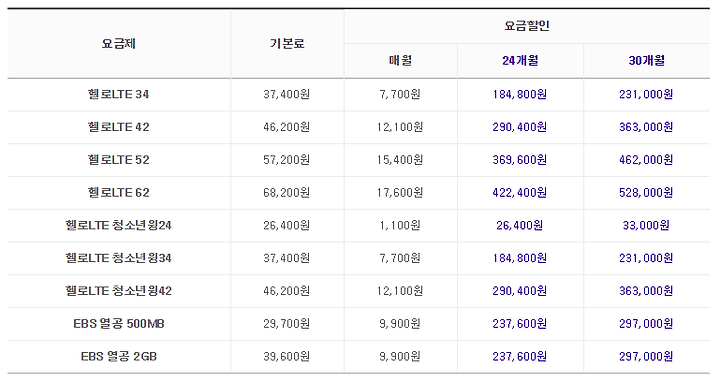720x382 pixels.
Task: Click 363,000원 in the 헬로LTE 42 row
Action: pyautogui.click(x=646, y=127)
